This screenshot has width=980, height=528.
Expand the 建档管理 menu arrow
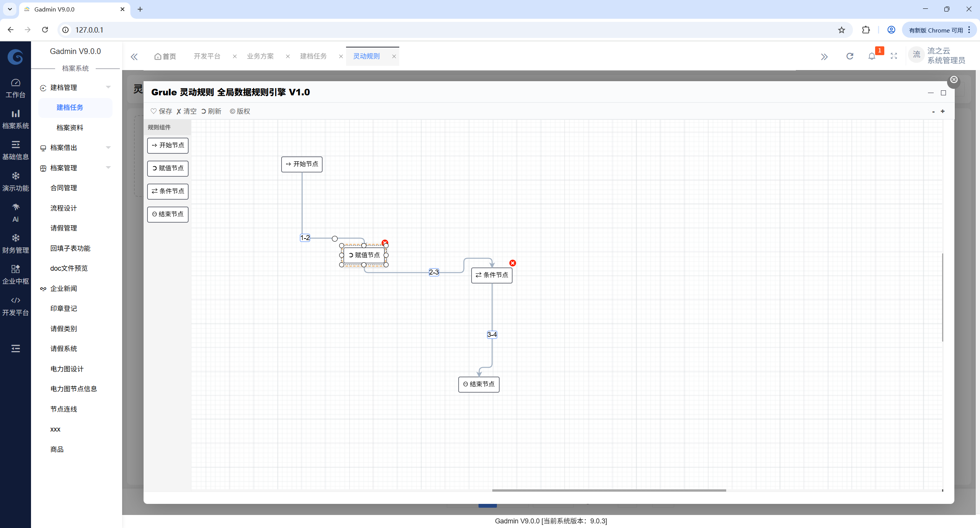pos(108,87)
